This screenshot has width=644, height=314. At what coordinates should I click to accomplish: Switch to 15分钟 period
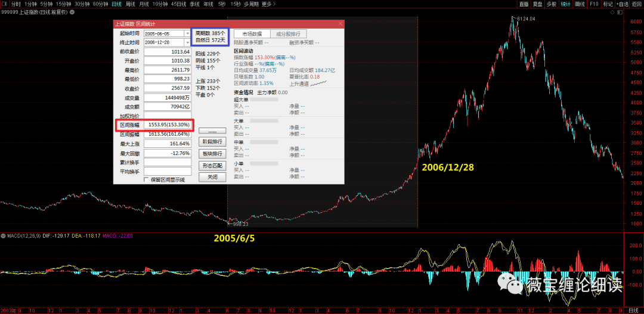63,4
